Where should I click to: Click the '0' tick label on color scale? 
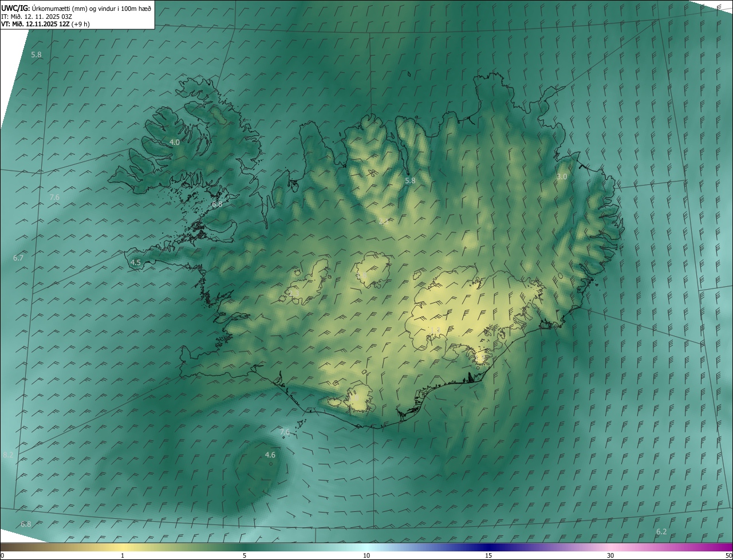2,555
